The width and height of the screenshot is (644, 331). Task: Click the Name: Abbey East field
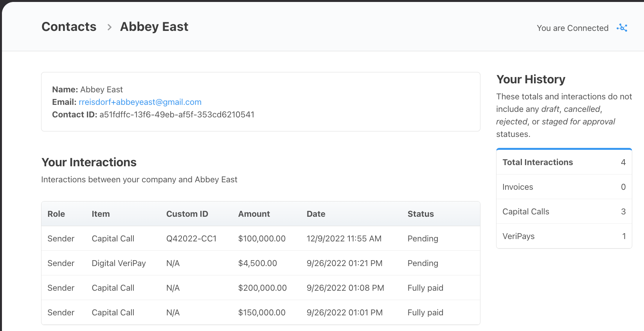(x=87, y=90)
